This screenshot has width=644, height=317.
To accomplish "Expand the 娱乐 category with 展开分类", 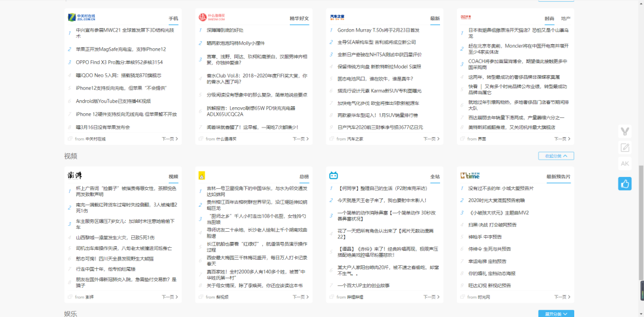I will pos(556,313).
